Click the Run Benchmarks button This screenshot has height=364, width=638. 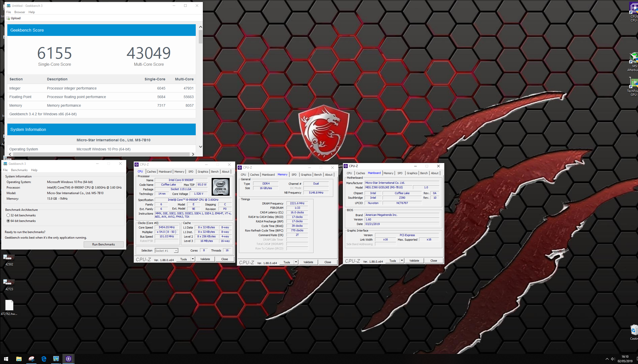click(x=103, y=244)
